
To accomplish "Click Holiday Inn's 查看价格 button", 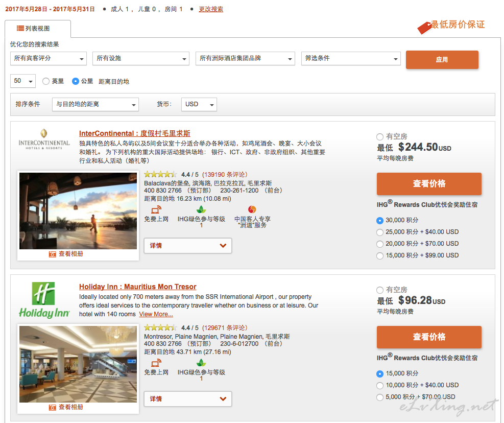I will (429, 337).
